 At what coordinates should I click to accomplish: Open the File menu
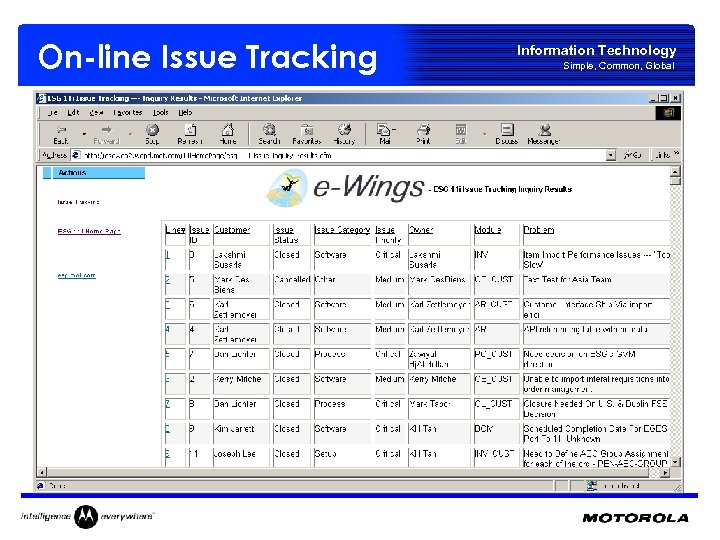point(52,112)
